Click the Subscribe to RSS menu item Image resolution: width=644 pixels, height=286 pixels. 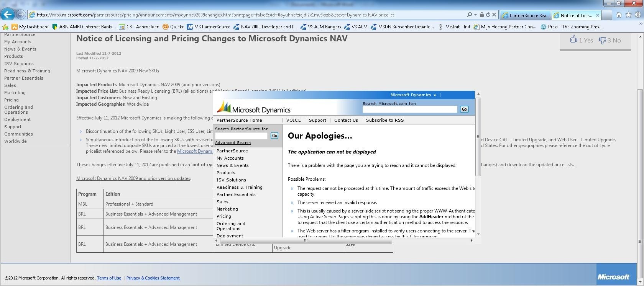(385, 120)
